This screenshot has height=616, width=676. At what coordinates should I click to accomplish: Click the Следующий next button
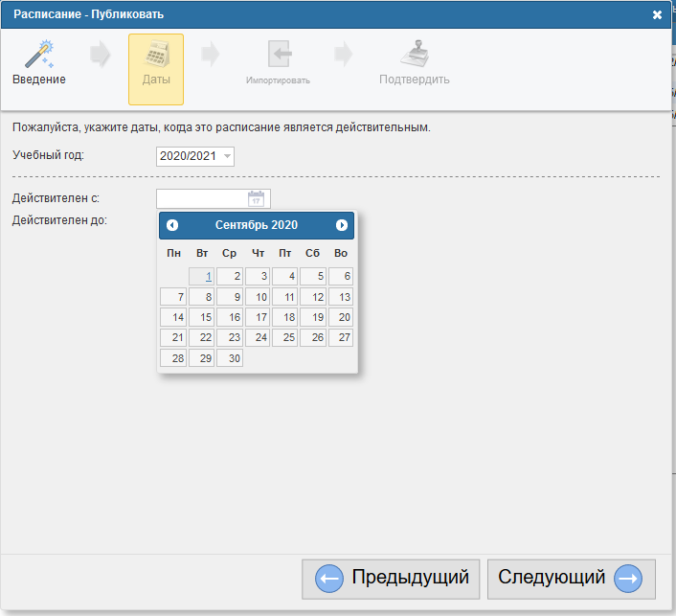pyautogui.click(x=572, y=579)
